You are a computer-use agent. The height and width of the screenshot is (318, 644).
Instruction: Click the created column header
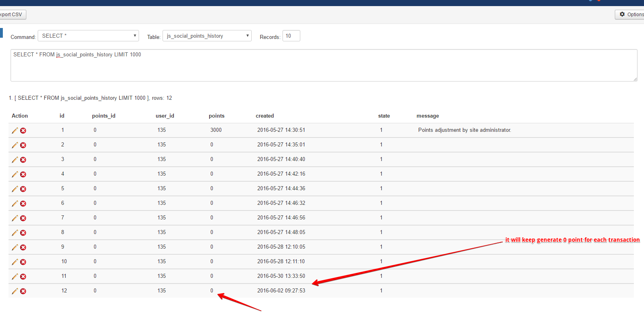265,116
